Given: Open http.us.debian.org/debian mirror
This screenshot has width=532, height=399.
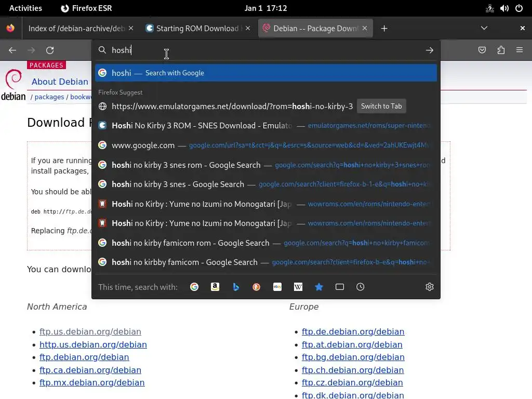Looking at the screenshot, I should point(93,345).
